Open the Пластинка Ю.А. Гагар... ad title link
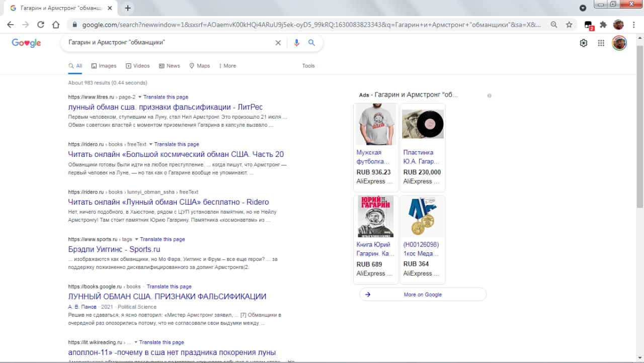644x363 pixels. tap(422, 157)
